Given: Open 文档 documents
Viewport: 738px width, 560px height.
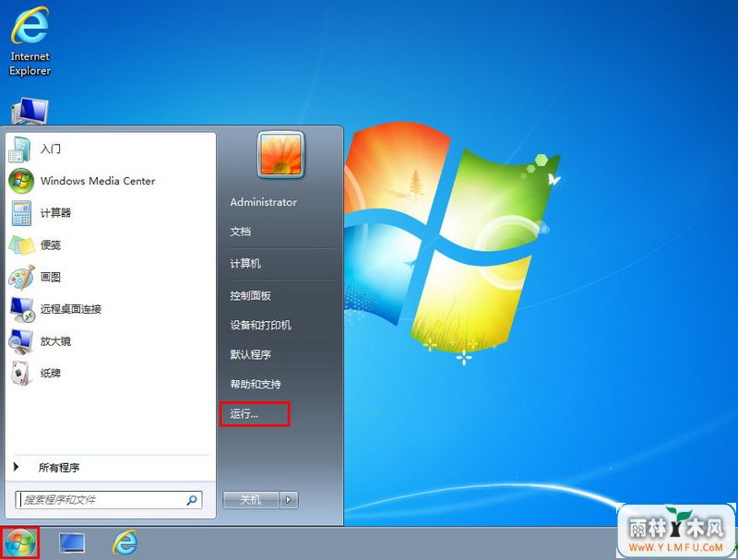Looking at the screenshot, I should pyautogui.click(x=241, y=232).
